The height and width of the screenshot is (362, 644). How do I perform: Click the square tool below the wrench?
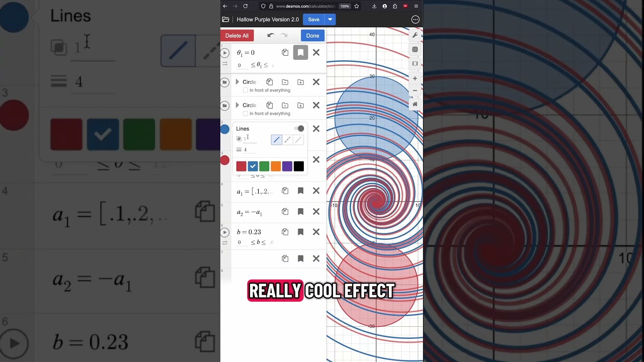[x=415, y=49]
